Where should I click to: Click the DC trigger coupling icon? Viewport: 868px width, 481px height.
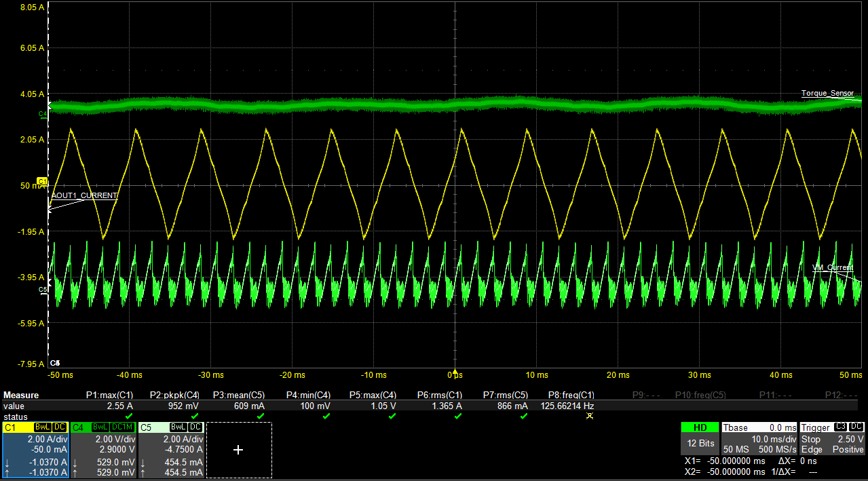tap(857, 427)
